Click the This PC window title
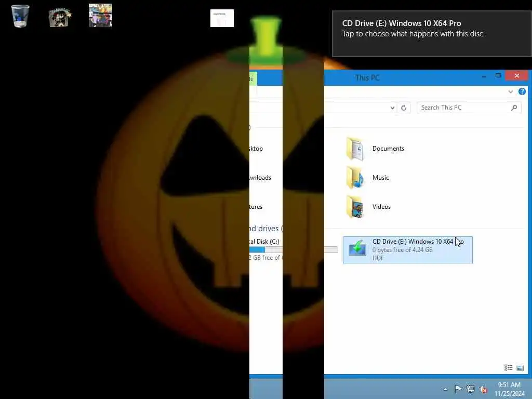 (x=367, y=78)
